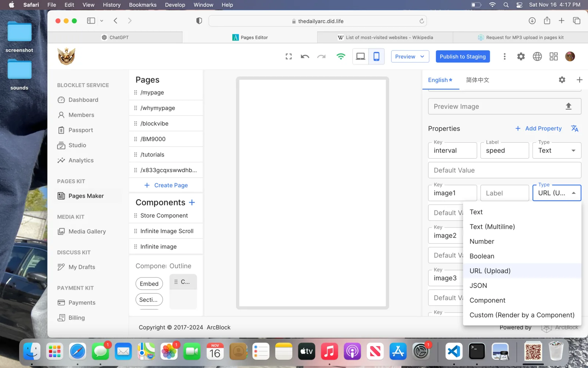Screen dimensions: 588x368
Task: Open the Type dropdown for interval
Action: click(557, 151)
